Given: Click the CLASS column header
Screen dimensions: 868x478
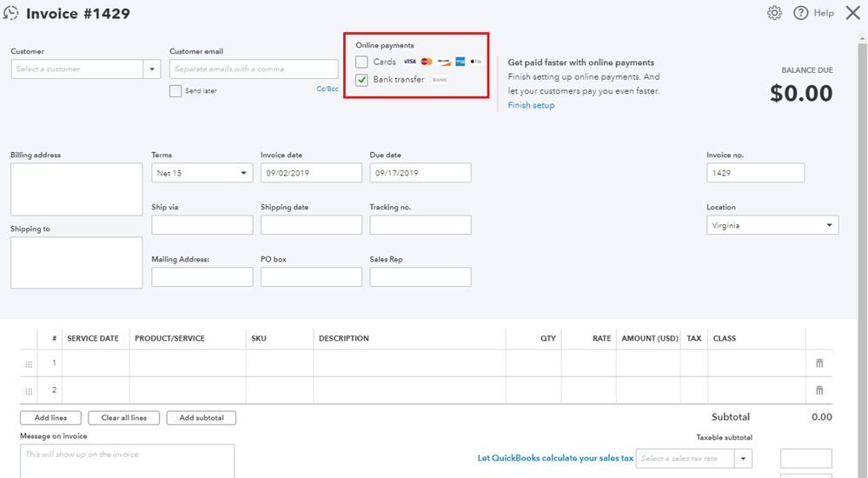Looking at the screenshot, I should [x=725, y=338].
